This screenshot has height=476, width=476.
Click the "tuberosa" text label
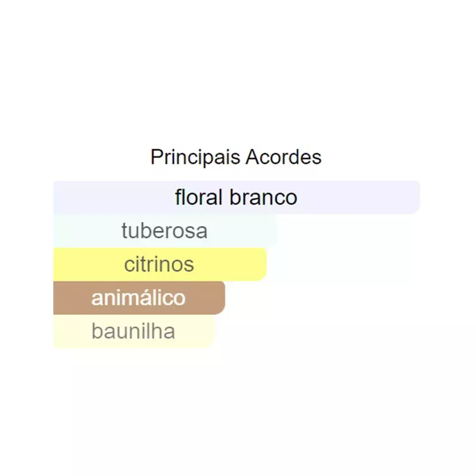[x=164, y=231]
